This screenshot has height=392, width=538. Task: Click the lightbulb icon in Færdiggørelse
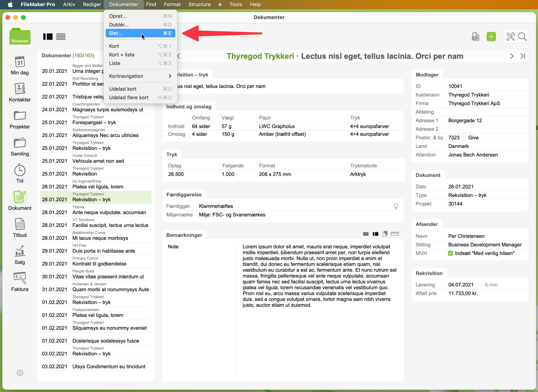coord(396,206)
